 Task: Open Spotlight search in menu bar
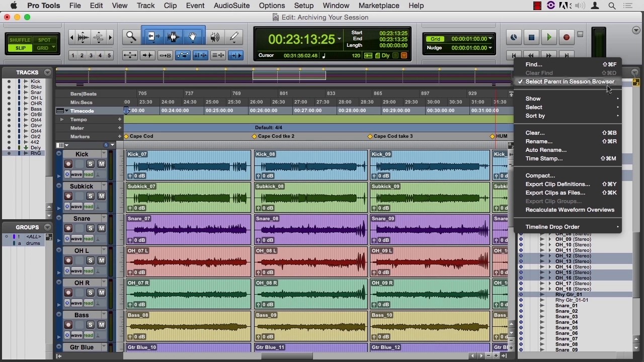pyautogui.click(x=612, y=6)
